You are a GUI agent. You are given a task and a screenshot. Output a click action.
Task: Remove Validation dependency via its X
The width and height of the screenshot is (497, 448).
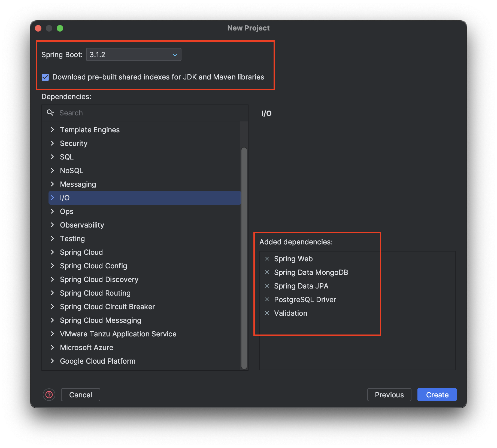pos(267,313)
